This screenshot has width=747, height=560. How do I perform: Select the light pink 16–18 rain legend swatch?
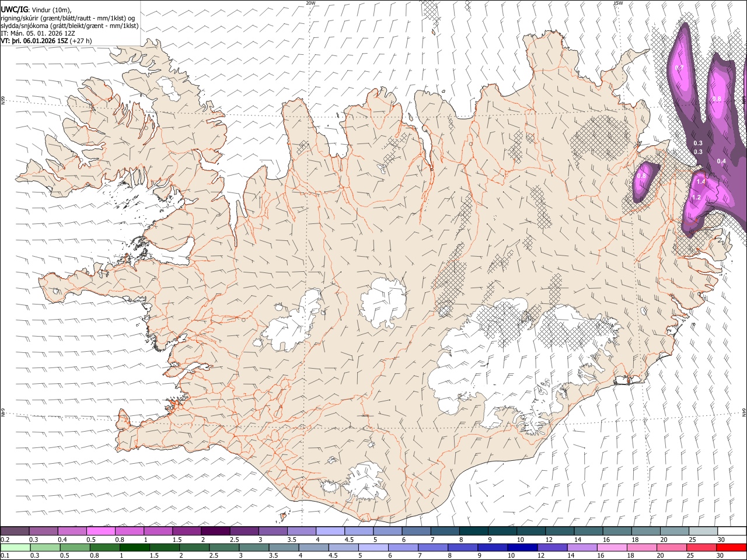pos(612,547)
